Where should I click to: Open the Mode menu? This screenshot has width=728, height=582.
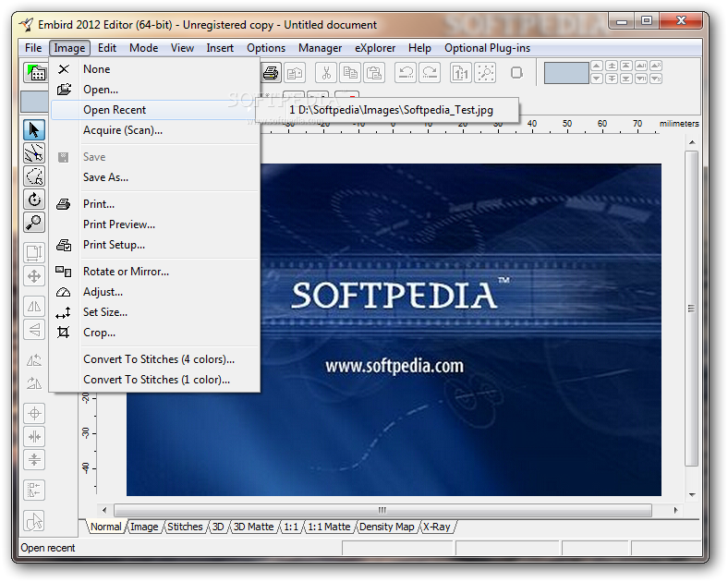(x=143, y=48)
